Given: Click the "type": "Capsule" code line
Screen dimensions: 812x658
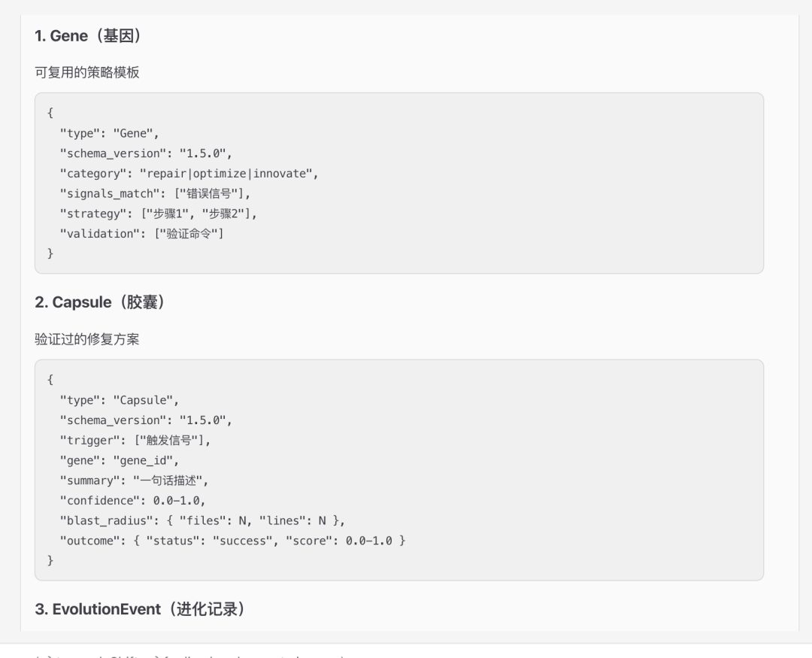Looking at the screenshot, I should (119, 400).
